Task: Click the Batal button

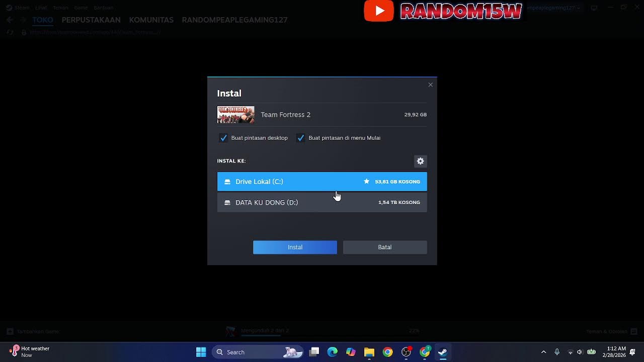Action: click(385, 247)
